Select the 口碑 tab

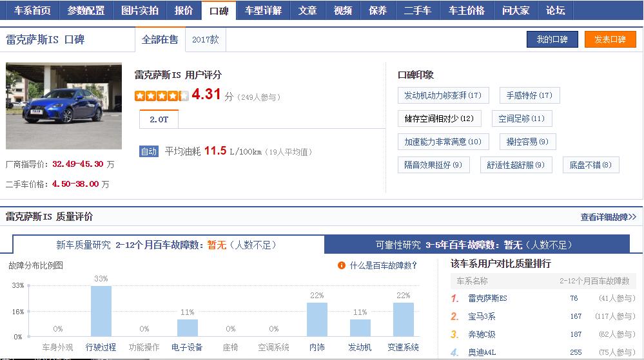click(x=219, y=11)
